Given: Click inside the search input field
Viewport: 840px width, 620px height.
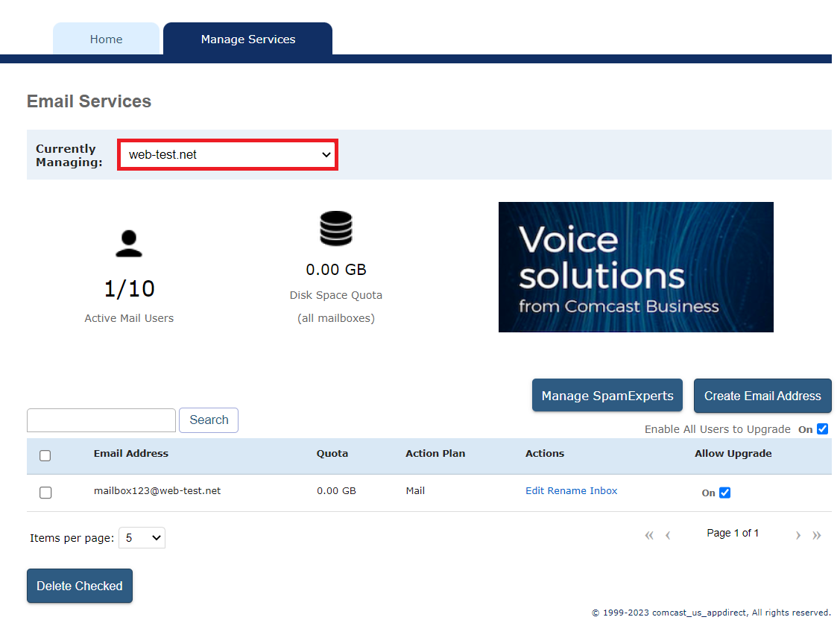Looking at the screenshot, I should tap(101, 420).
